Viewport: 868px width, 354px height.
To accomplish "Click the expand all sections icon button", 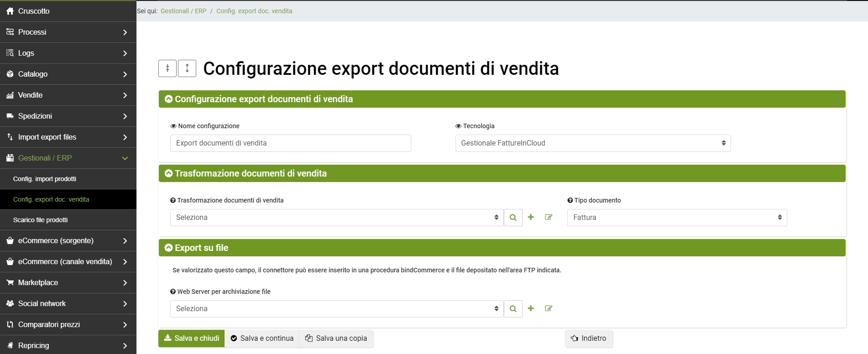I will point(187,68).
